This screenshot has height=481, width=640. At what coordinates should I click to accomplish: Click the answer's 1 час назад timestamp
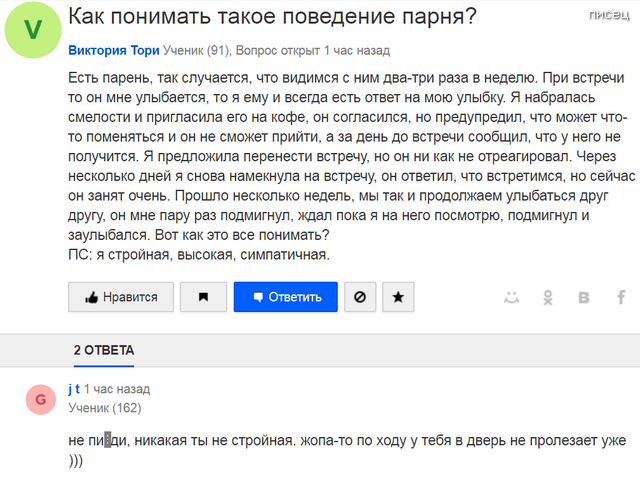(117, 389)
